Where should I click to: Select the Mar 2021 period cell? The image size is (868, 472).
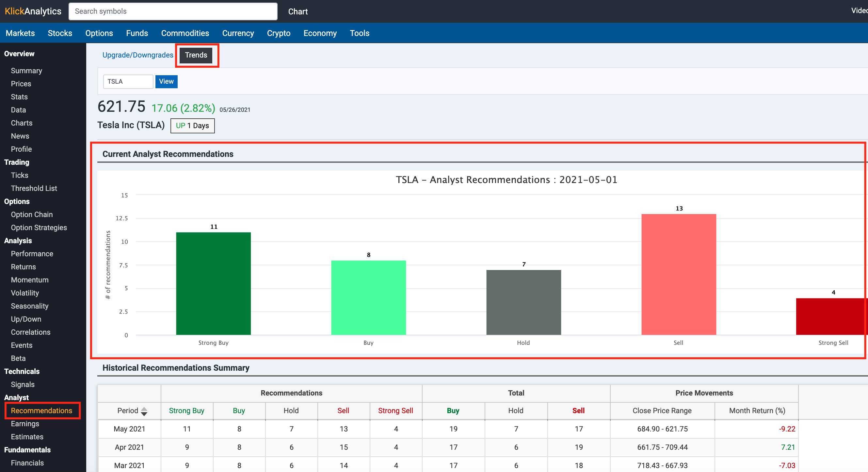(x=129, y=465)
